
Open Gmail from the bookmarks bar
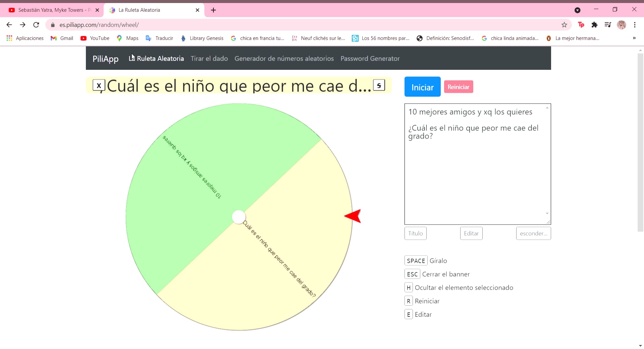click(x=62, y=38)
